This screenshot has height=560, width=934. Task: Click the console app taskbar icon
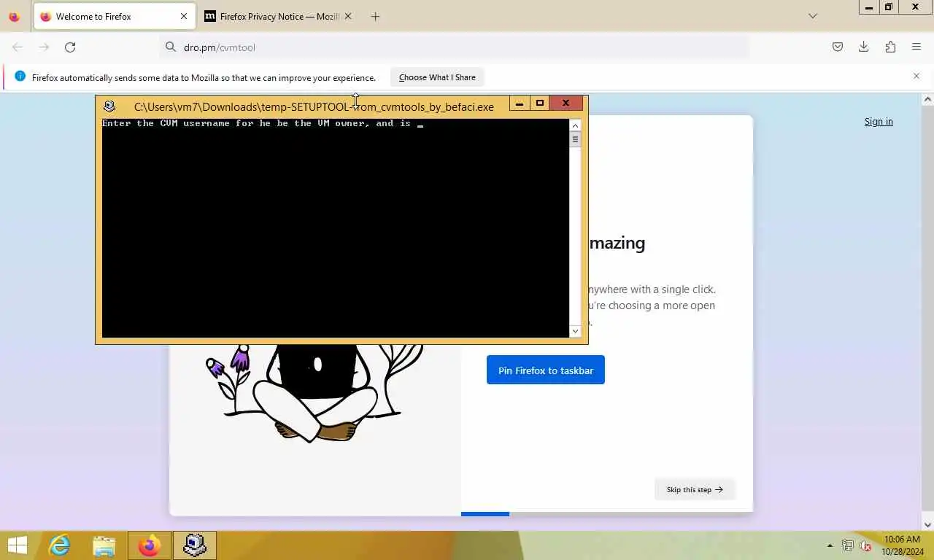195,545
